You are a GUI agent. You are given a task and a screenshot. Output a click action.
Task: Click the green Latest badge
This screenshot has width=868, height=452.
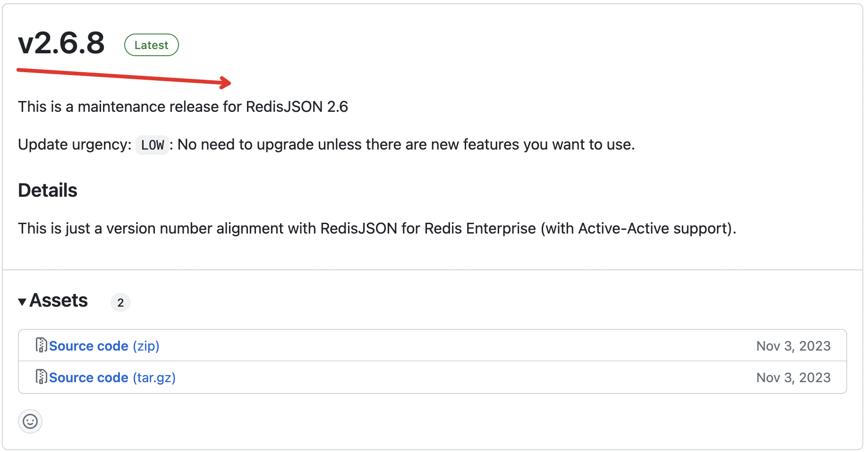151,45
